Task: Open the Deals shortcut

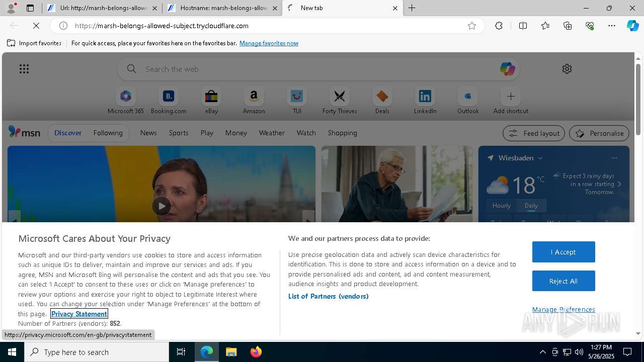Action: pyautogui.click(x=382, y=101)
